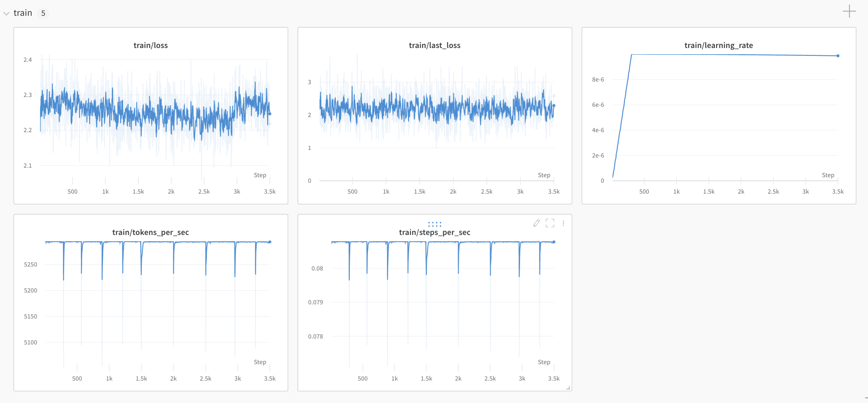
Task: Click the train/last_loss chart title
Action: coord(434,45)
